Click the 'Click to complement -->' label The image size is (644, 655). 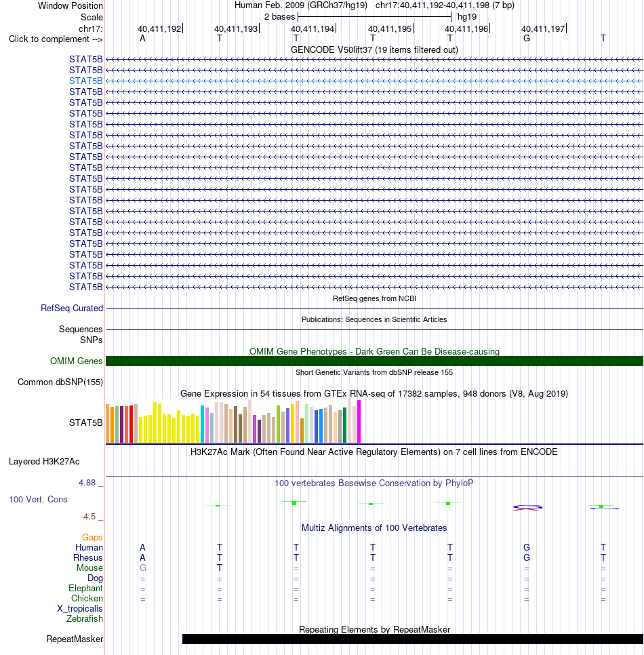pyautogui.click(x=56, y=39)
